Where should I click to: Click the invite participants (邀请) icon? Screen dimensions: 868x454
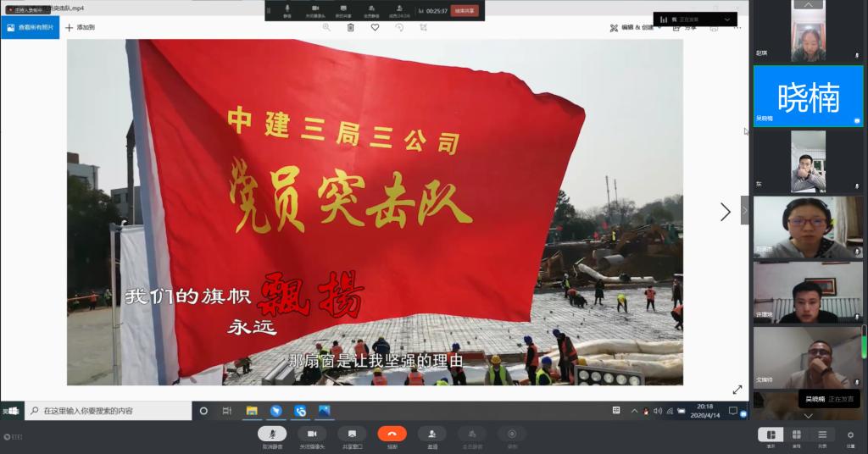pos(432,435)
